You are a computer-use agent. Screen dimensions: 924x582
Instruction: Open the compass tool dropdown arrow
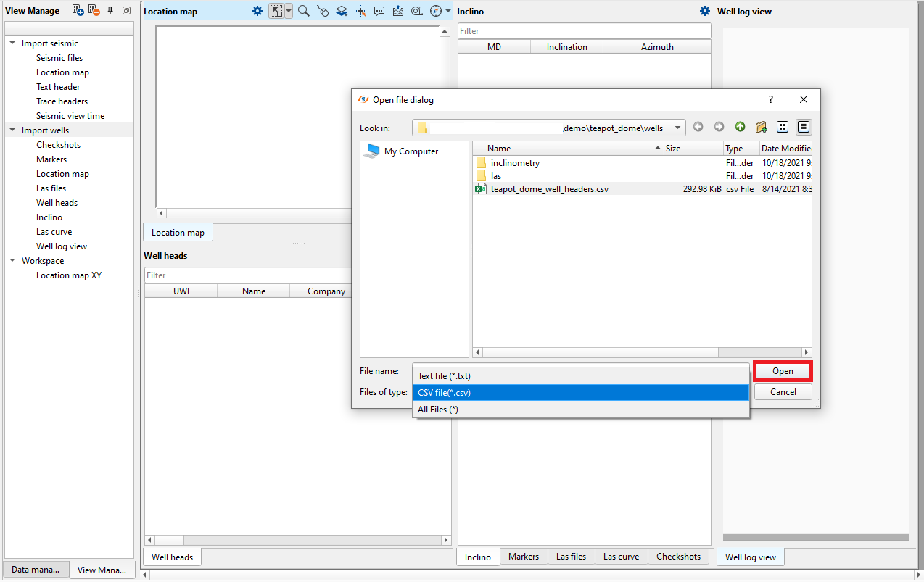[x=447, y=11]
